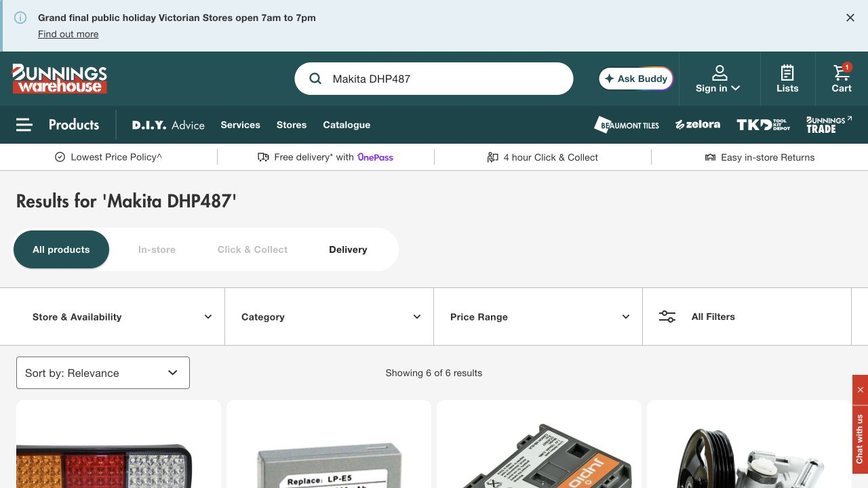868x488 pixels.
Task: Open the LED tail light product image
Action: [119, 445]
